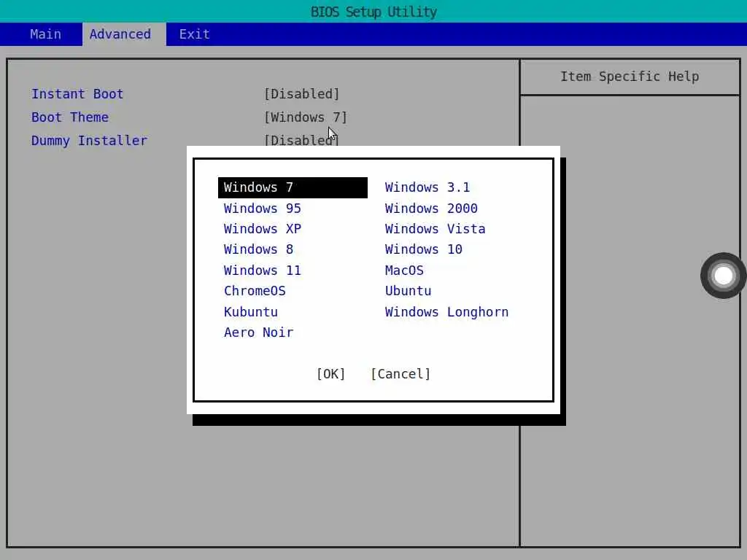Open the Boot Theme [Windows 7] value
The image size is (747, 560).
point(306,117)
